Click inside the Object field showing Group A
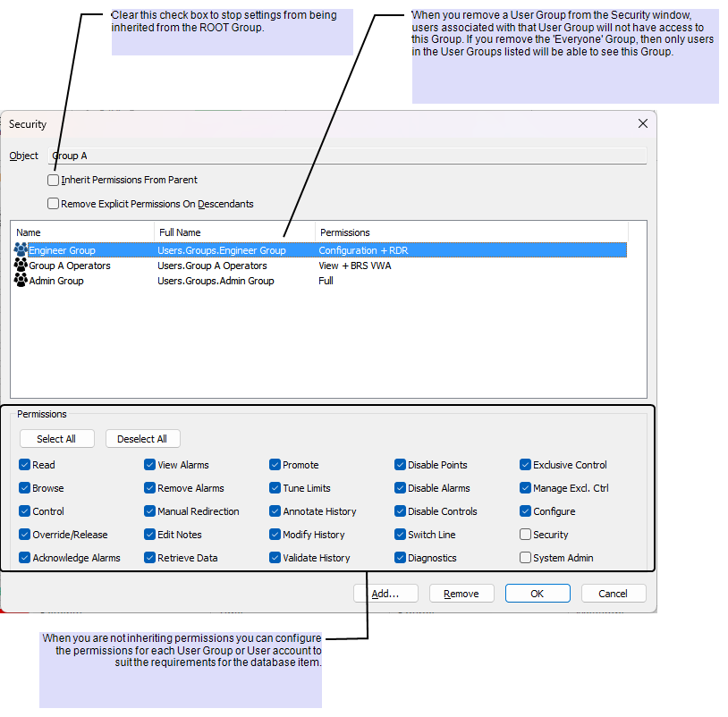This screenshot has width=728, height=717. click(x=347, y=156)
